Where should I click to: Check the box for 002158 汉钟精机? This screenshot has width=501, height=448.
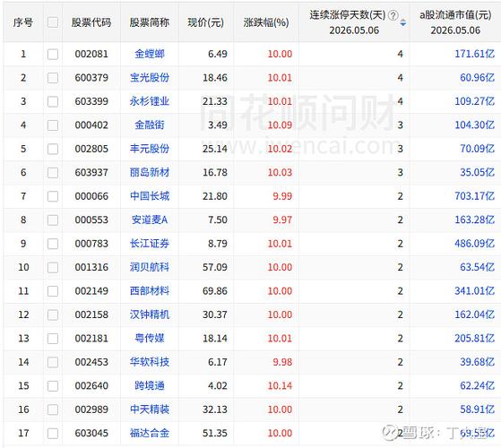pyautogui.click(x=53, y=314)
